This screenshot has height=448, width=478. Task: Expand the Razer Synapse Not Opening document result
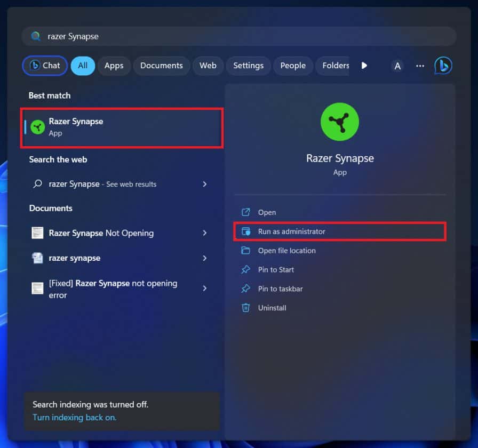[x=204, y=233]
